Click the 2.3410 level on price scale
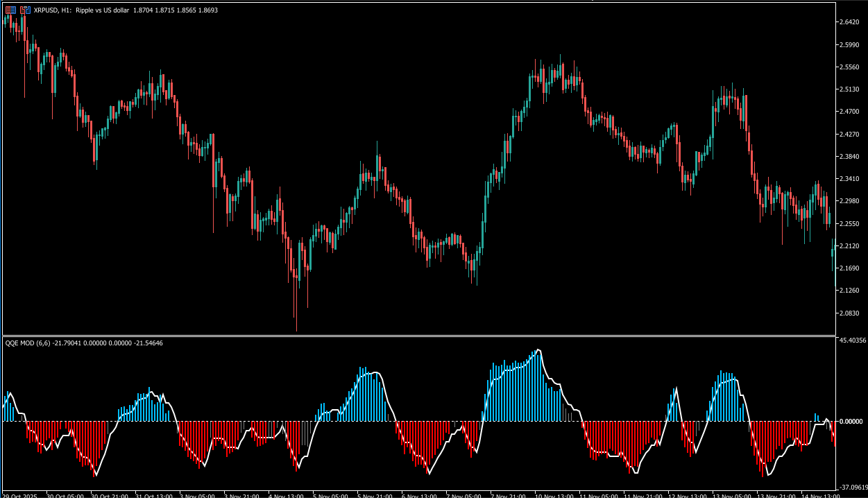 [850, 179]
